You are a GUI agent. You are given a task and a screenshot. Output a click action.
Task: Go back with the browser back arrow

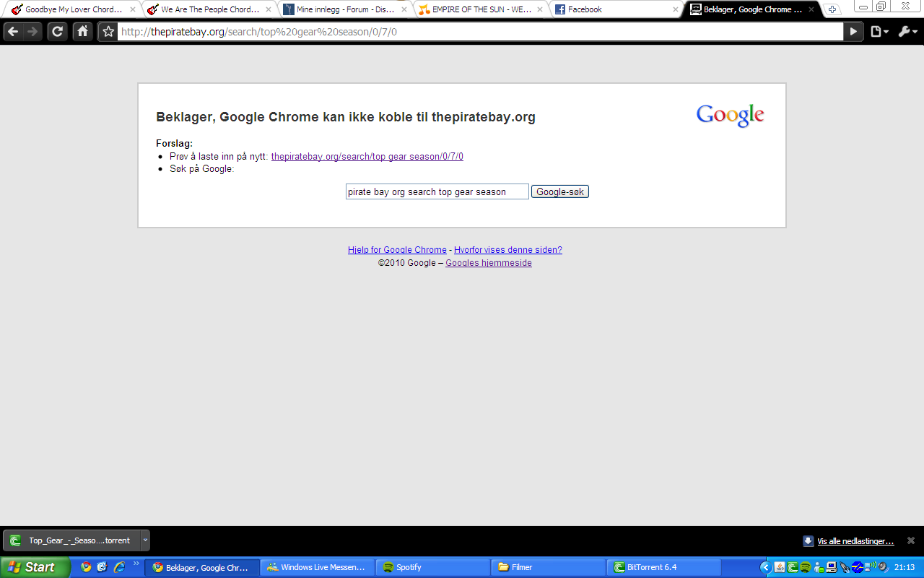13,32
